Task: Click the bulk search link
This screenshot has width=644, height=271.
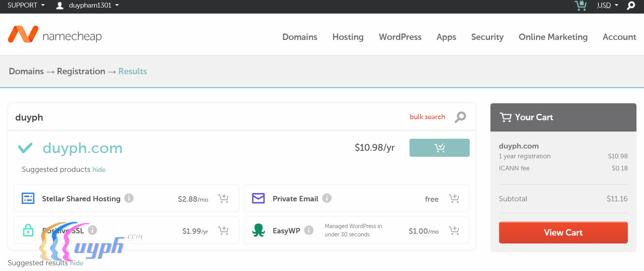Action: [x=427, y=117]
